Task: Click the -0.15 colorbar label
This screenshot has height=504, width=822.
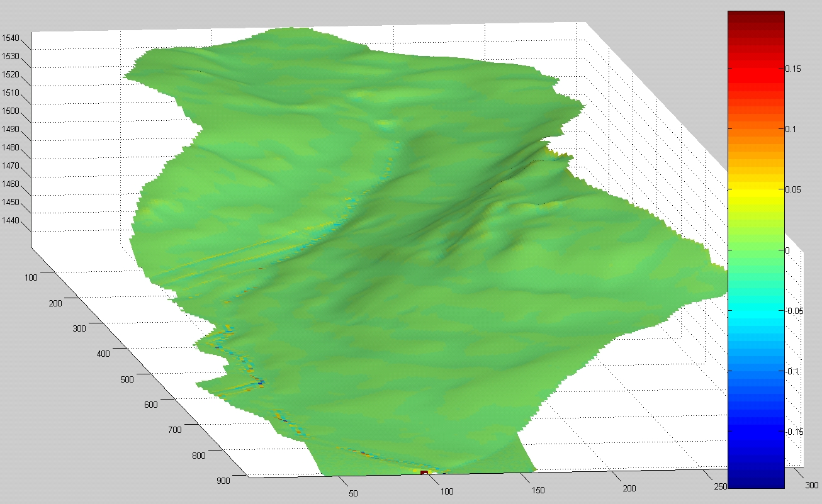Action: 795,432
